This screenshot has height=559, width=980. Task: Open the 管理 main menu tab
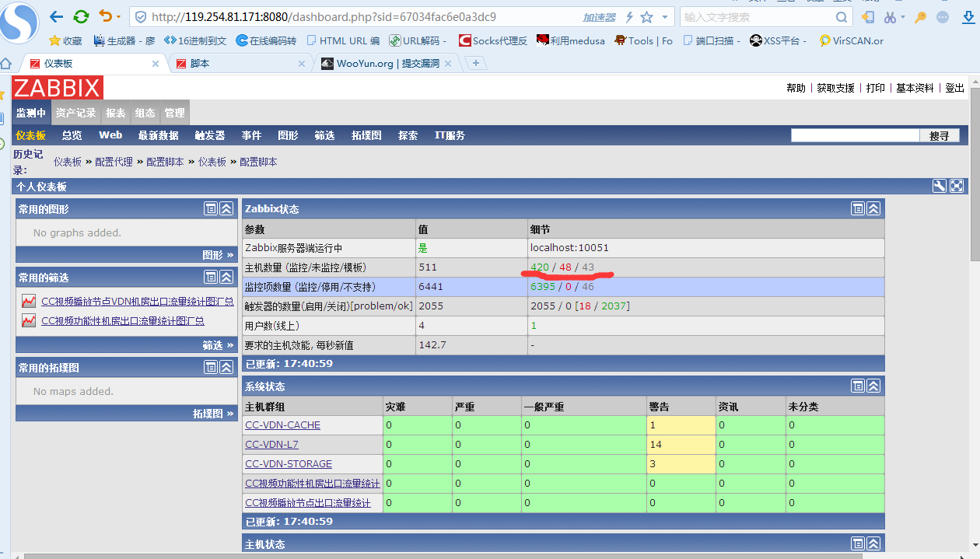pyautogui.click(x=174, y=113)
